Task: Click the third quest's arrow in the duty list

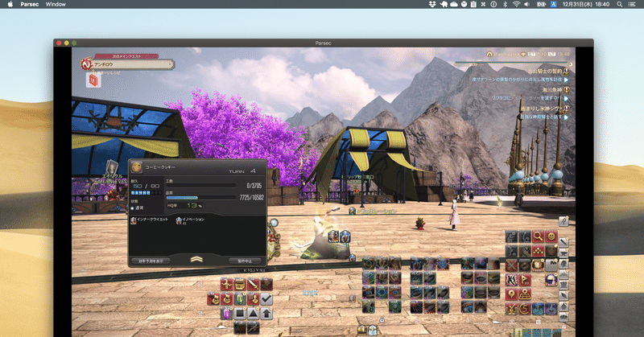Action: click(x=567, y=117)
